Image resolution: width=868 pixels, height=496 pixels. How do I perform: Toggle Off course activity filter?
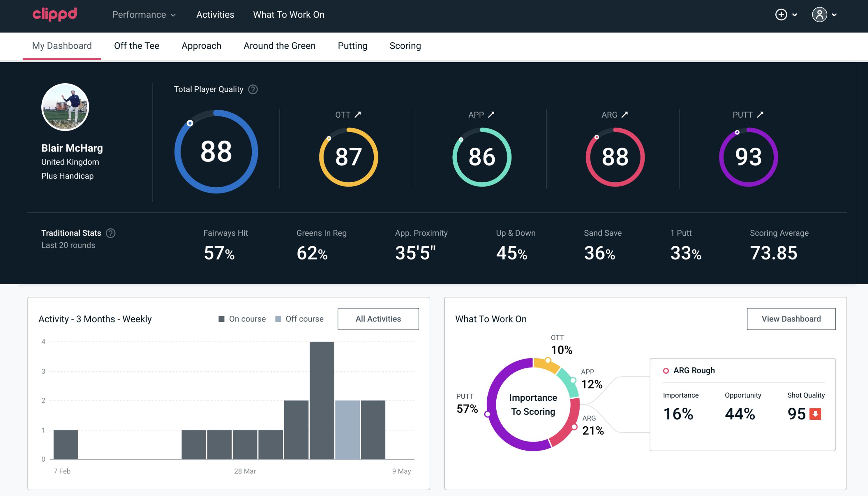point(299,318)
